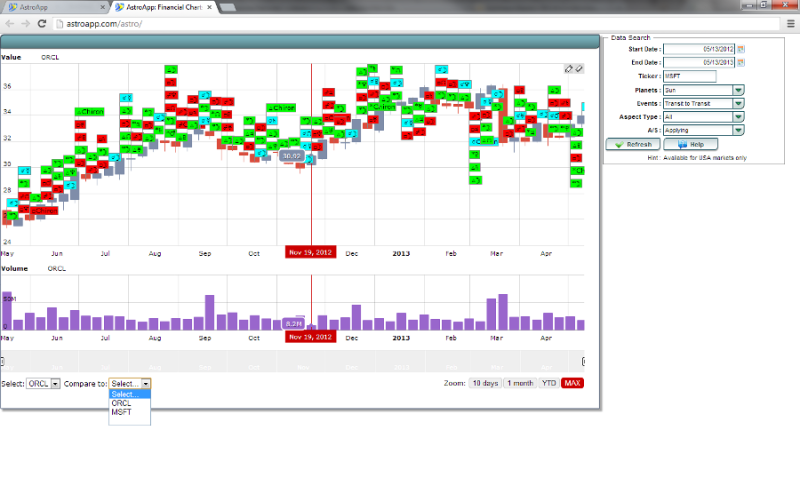Open the End Date calendar picker
This screenshot has width=800, height=478.
tap(741, 62)
